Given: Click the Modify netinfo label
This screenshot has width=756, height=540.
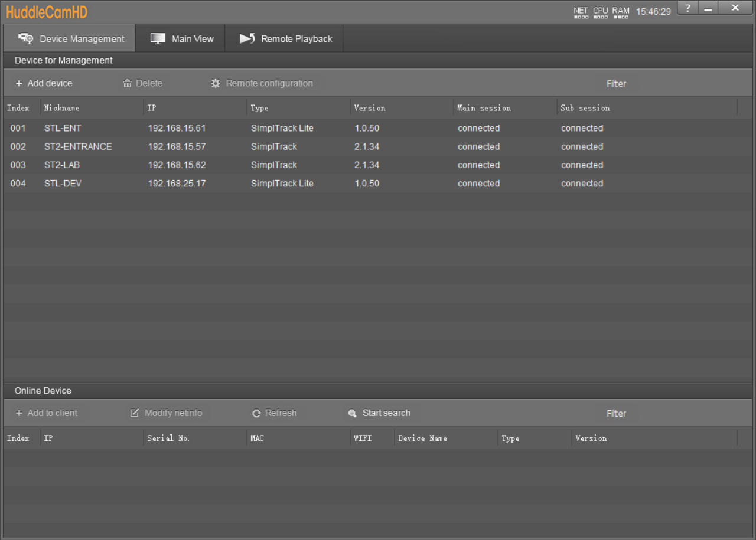Looking at the screenshot, I should [x=173, y=413].
